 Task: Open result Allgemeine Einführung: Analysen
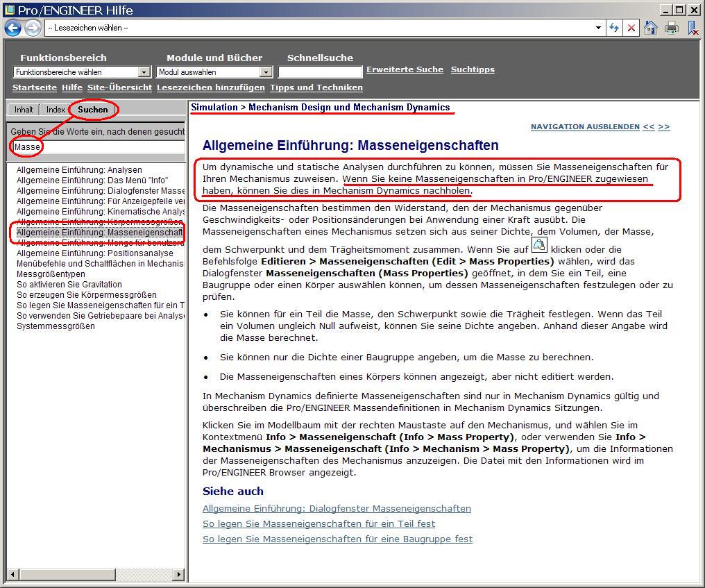tap(79, 170)
